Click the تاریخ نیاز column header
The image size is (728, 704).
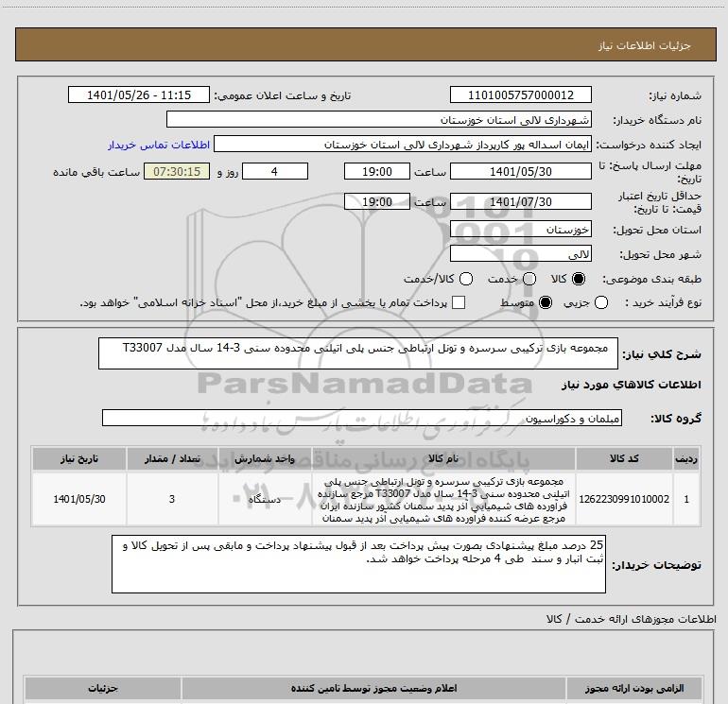(78, 458)
